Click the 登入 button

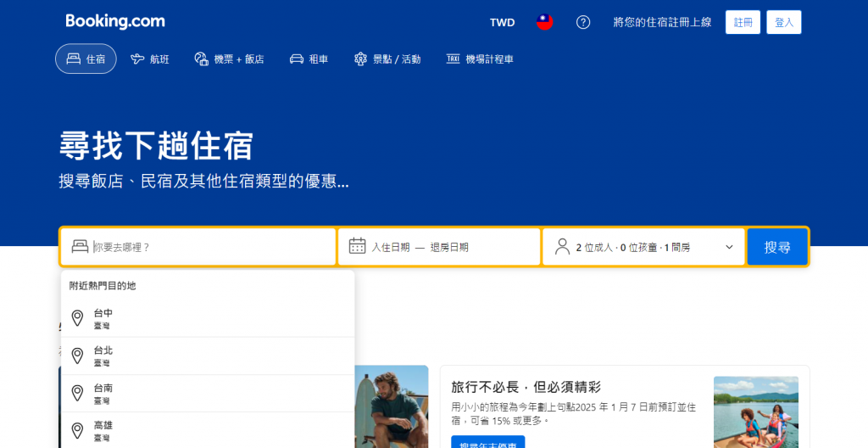[784, 22]
